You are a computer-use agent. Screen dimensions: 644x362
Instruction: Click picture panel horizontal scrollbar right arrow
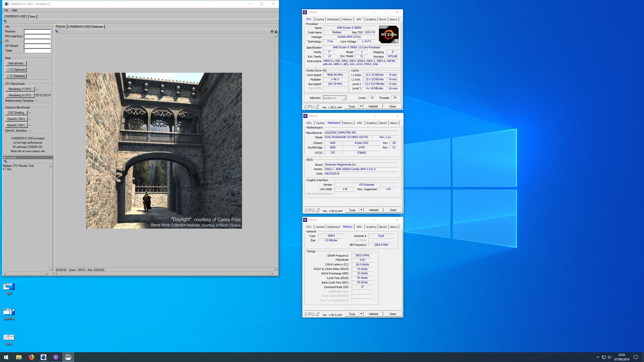tap(272, 274)
